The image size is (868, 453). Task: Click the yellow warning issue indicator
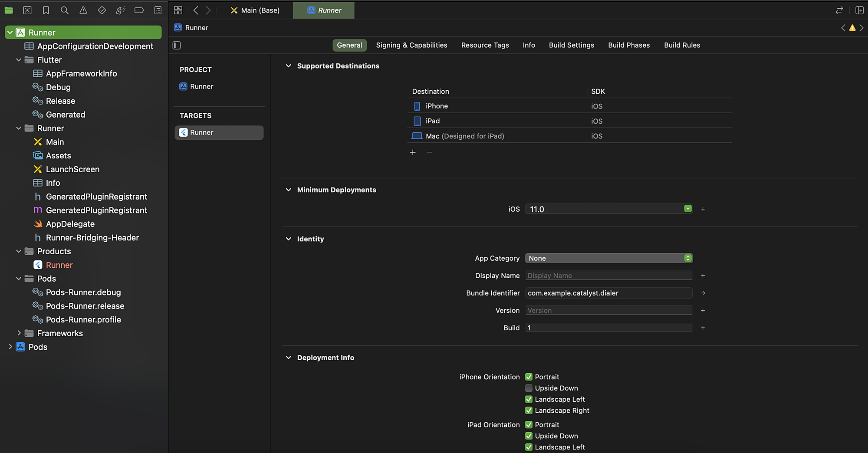[852, 28]
